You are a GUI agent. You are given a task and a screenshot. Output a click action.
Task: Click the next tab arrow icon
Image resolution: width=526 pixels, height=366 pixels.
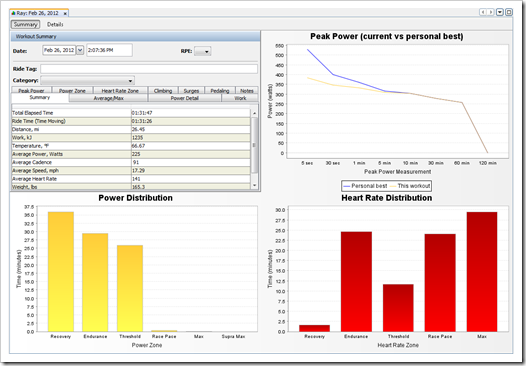pos(491,12)
